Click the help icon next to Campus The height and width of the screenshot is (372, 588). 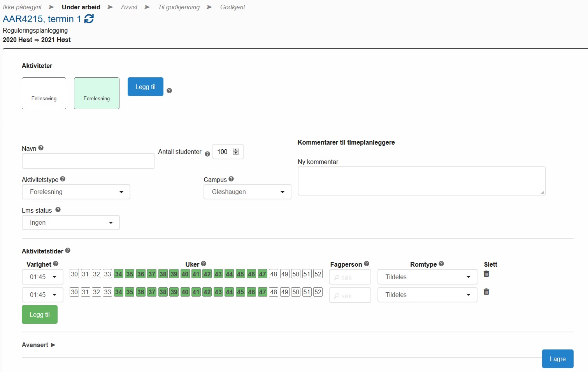231,179
